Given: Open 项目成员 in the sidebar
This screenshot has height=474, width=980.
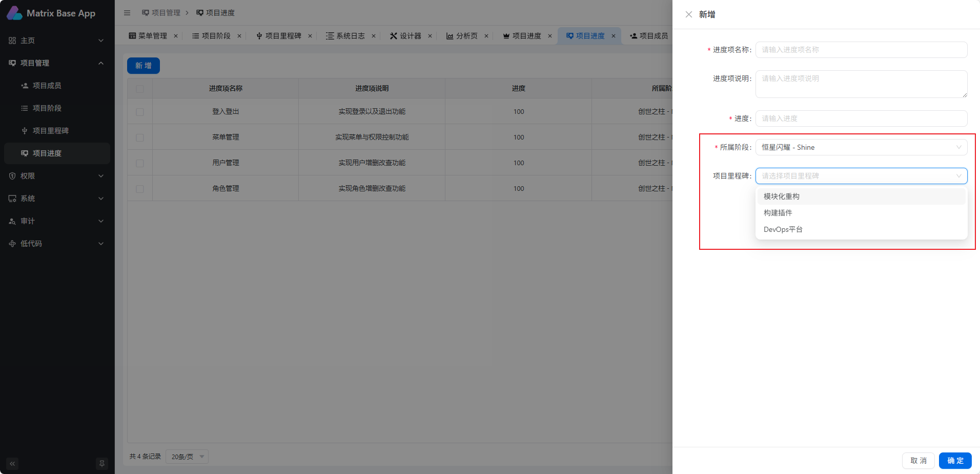Looking at the screenshot, I should pos(47,86).
